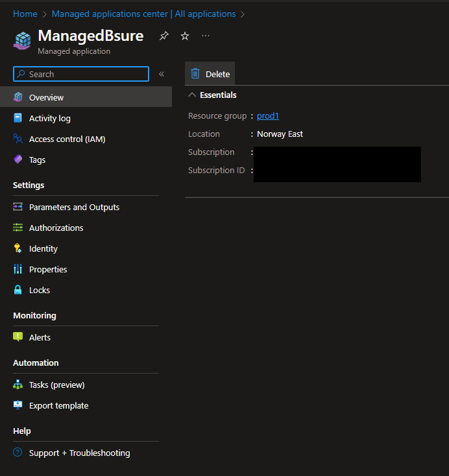This screenshot has height=476, width=449.
Task: Open Parameters and Outputs settings
Action: click(74, 207)
